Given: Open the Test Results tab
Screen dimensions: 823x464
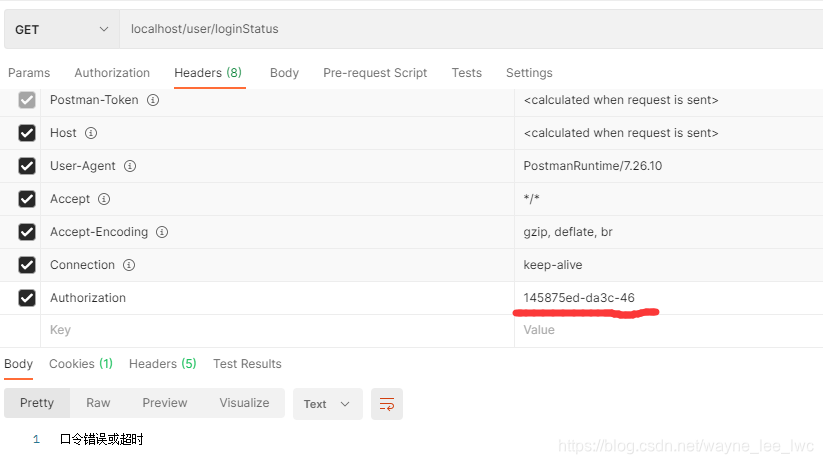Looking at the screenshot, I should (x=247, y=364).
